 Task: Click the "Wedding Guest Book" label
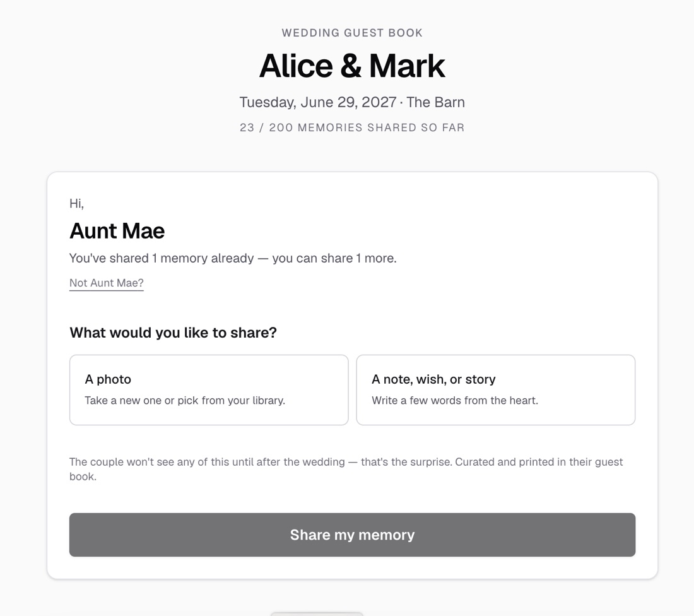coord(352,33)
